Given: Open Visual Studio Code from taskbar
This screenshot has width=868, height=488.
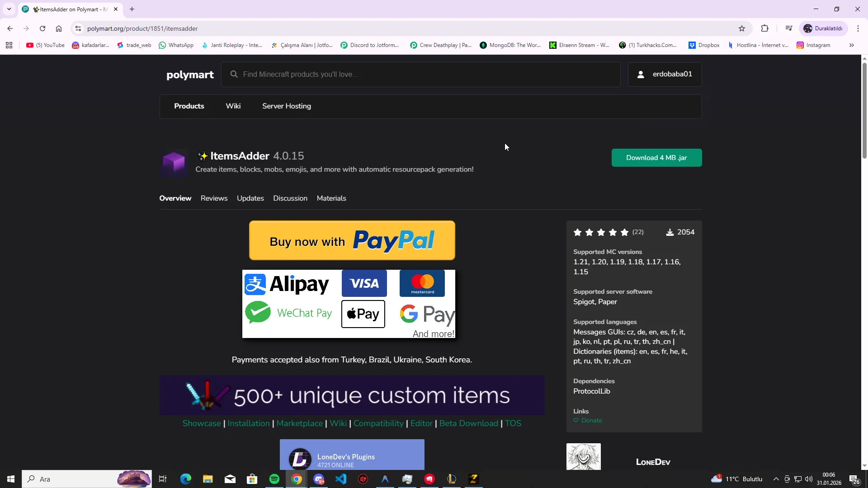Looking at the screenshot, I should (341, 479).
